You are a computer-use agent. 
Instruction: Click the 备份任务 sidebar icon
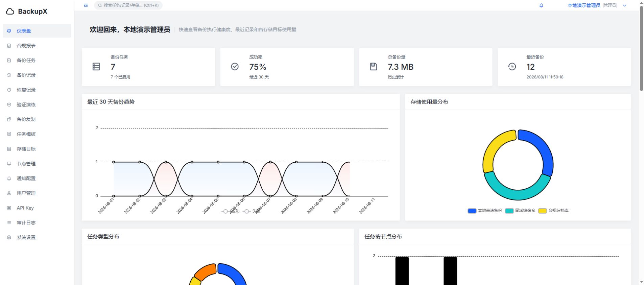click(x=9, y=61)
